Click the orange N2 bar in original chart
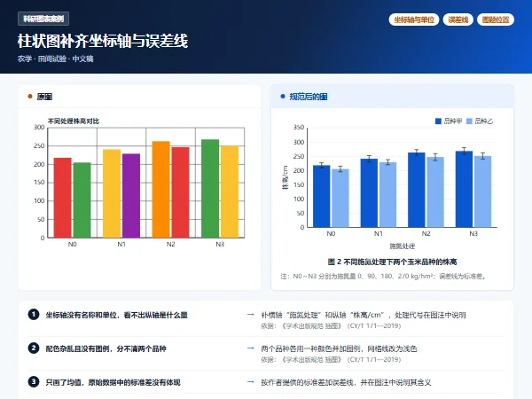532x399 pixels. (160, 190)
